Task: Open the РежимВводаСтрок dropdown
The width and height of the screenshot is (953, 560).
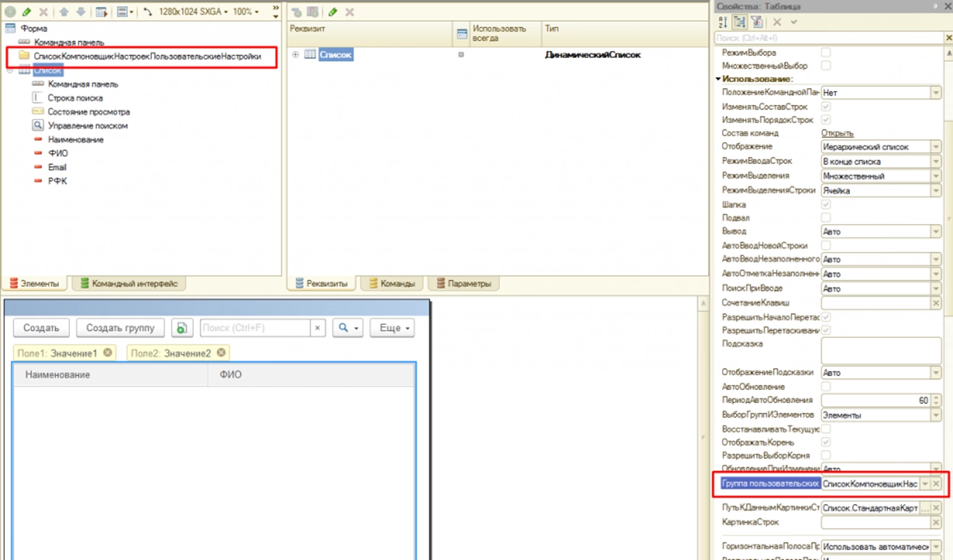Action: pyautogui.click(x=936, y=162)
